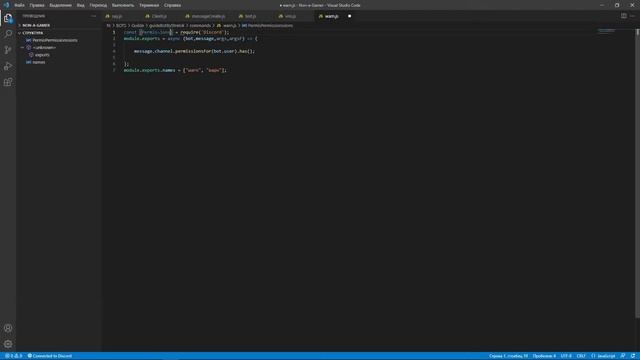Viewport: 640px width, 360px height.
Task: Click line number 2 in the gutter
Action: click(x=114, y=38)
